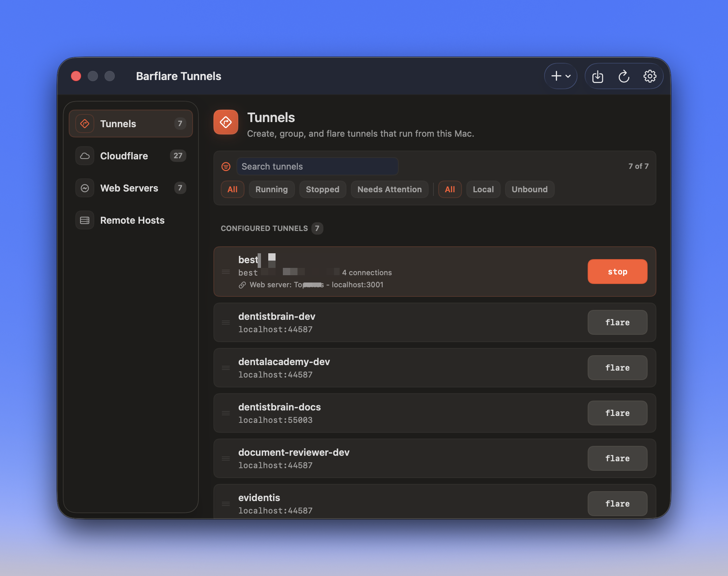
Task: Click the Remote Hosts server icon
Action: point(85,220)
